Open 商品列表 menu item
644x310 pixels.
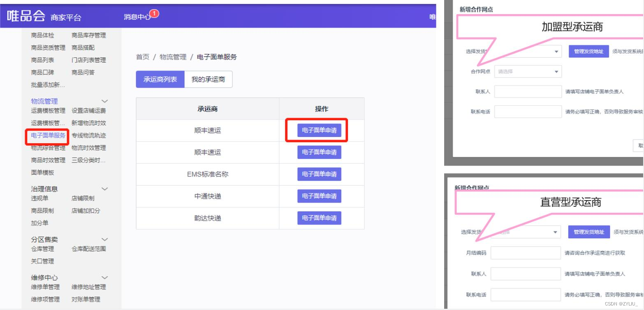click(42, 60)
